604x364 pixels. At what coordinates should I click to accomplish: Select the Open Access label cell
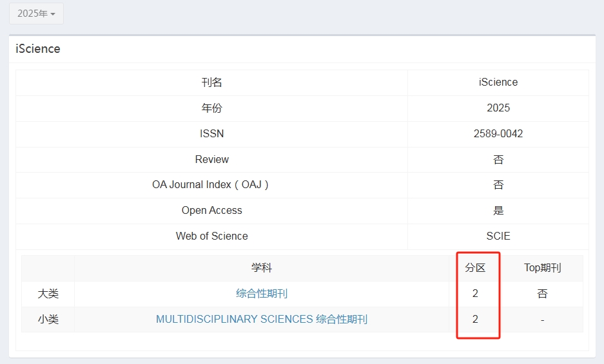pos(211,211)
